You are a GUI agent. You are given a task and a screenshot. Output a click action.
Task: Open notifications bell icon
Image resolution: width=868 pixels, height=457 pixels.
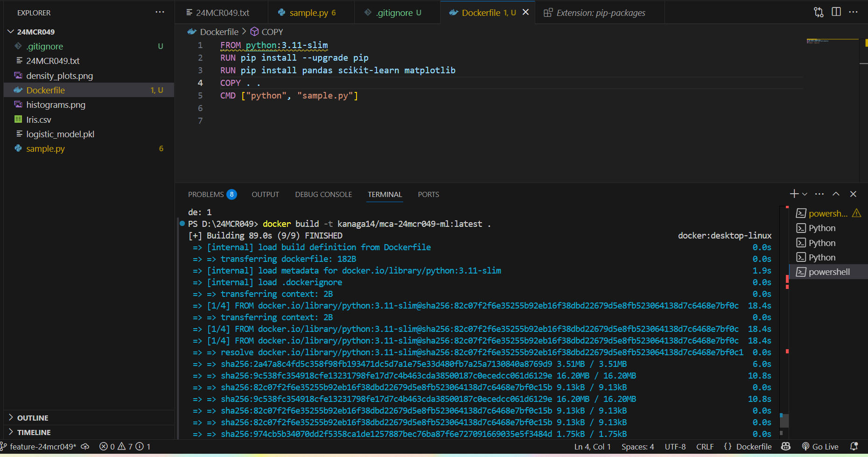point(854,446)
